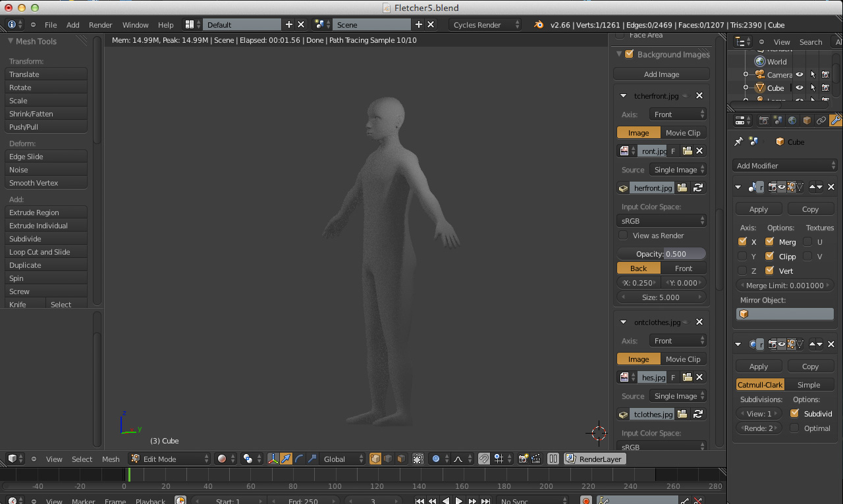Viewport: 843px width, 504px height.
Task: Collapse the tcherfront.jpg image panel
Action: 623,95
